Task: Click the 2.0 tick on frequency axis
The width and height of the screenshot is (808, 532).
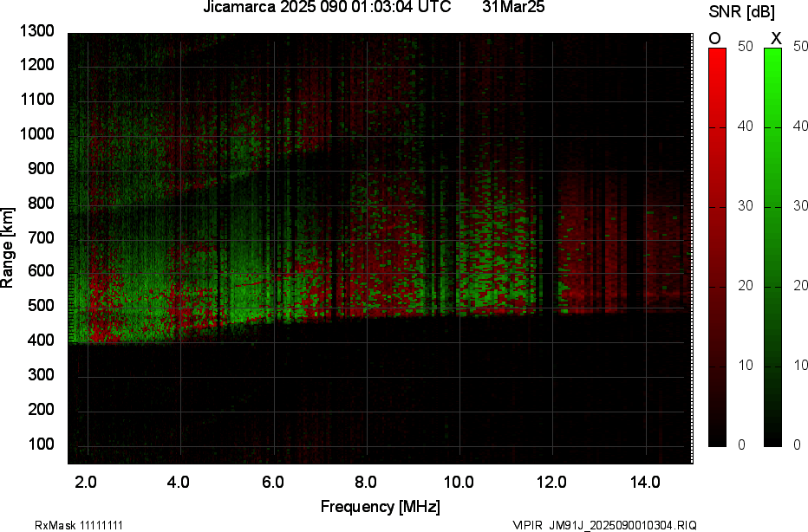Action: [x=86, y=481]
